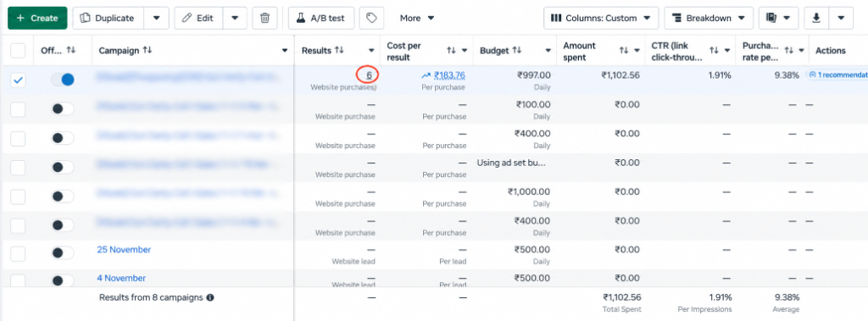Click the Actions column header
The width and height of the screenshot is (868, 321).
(831, 50)
